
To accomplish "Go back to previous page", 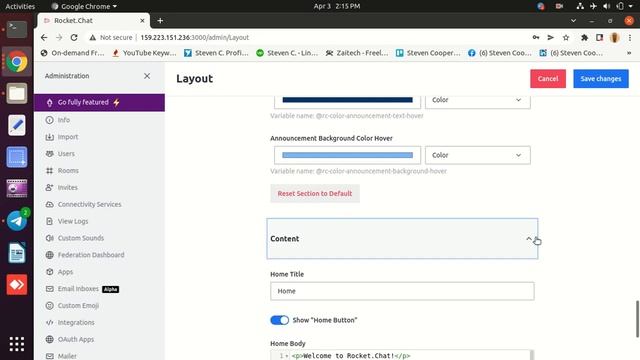I will point(44,38).
